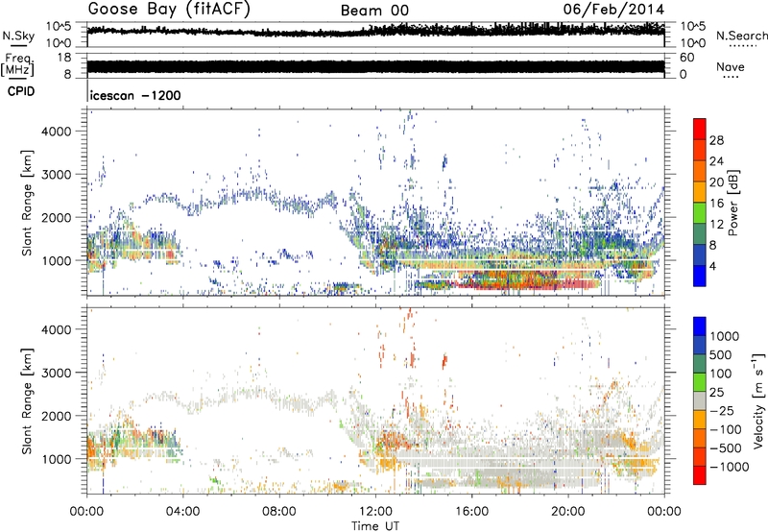
Task: Click the '60' Nave axis tick
Action: [686, 58]
